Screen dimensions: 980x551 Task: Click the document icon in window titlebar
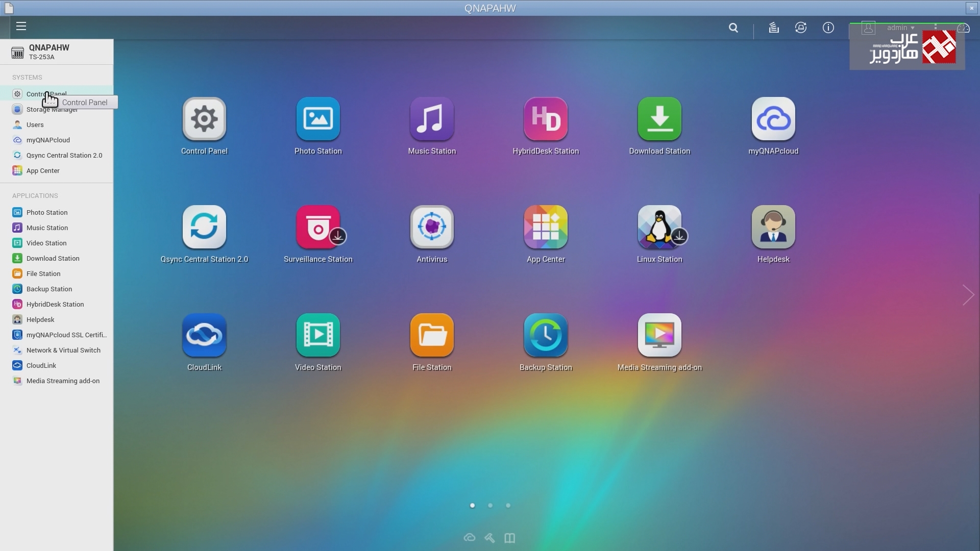9,8
